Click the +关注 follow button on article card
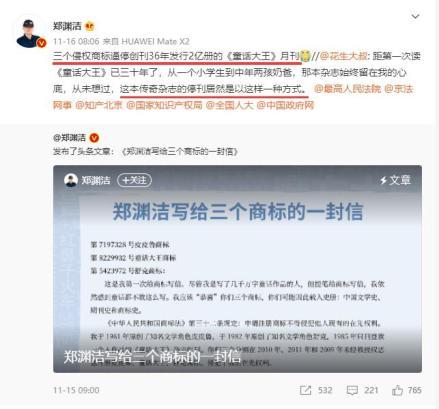The height and width of the screenshot is (409, 439). point(134,180)
